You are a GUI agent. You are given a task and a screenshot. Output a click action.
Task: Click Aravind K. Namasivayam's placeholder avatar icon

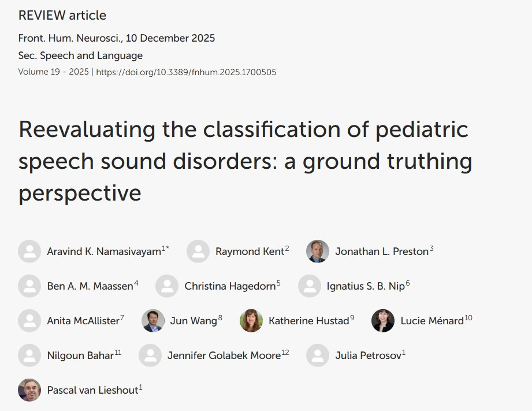(29, 251)
